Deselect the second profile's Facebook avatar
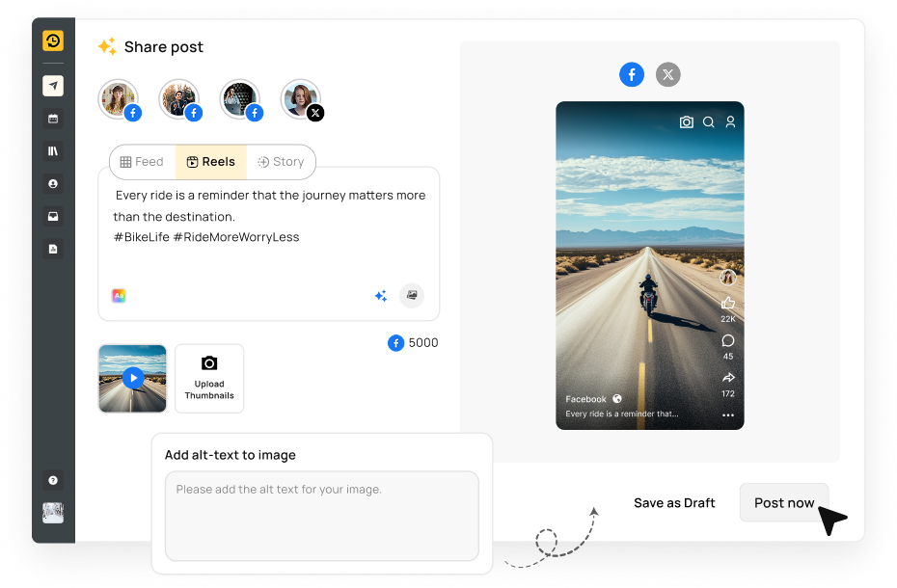 click(179, 98)
